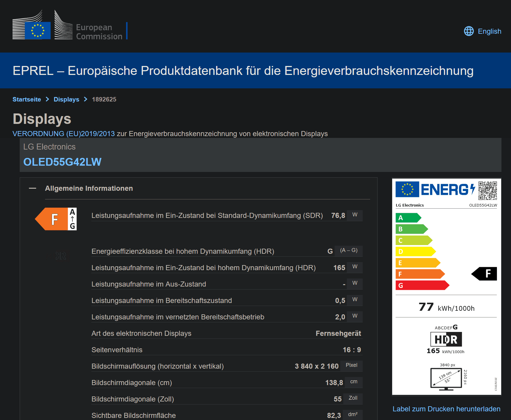This screenshot has width=511, height=420.
Task: Click red G class bar on label
Action: pyautogui.click(x=422, y=285)
